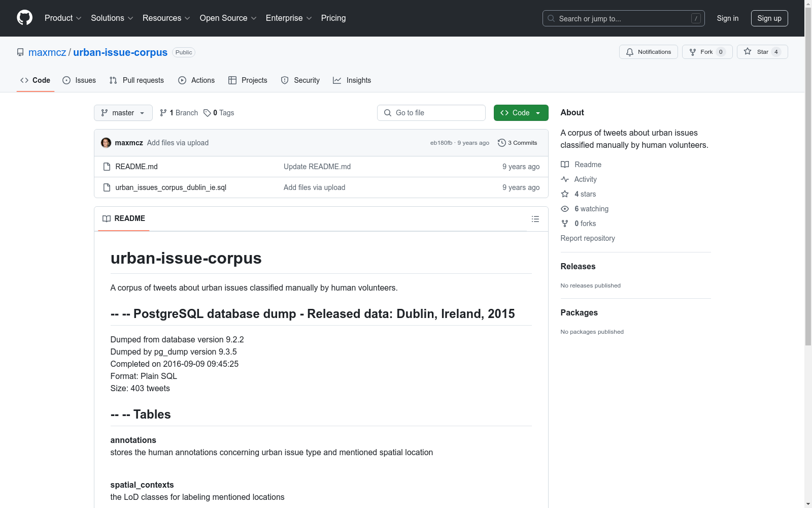Click the Report repository link

click(588, 238)
